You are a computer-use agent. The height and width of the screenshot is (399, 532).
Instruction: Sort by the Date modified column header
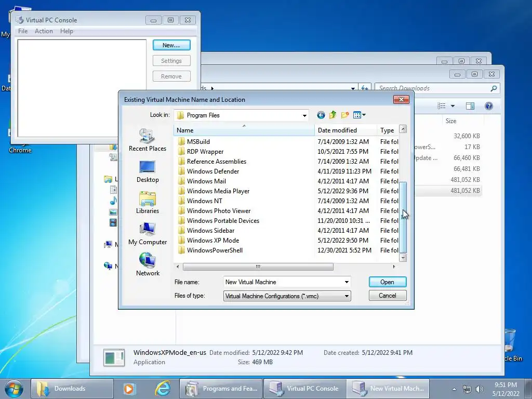coord(345,130)
